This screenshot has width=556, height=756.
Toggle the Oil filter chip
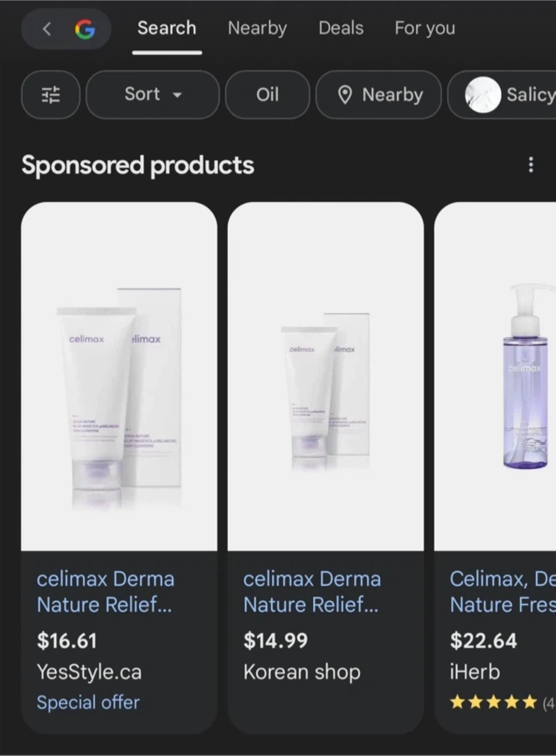pyautogui.click(x=267, y=95)
